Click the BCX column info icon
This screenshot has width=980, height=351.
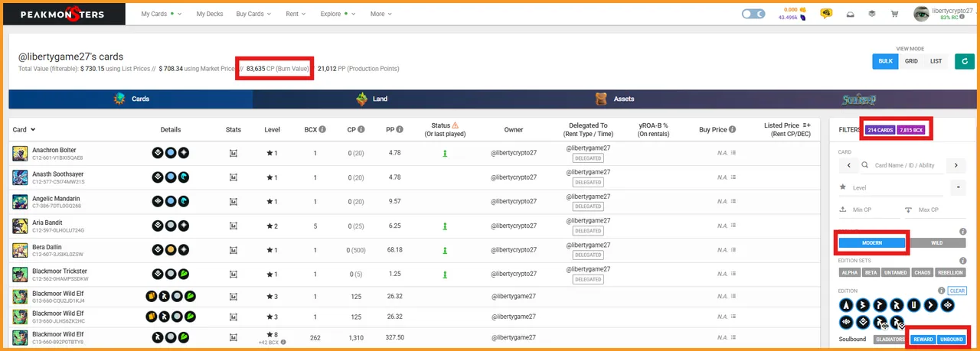(322, 129)
